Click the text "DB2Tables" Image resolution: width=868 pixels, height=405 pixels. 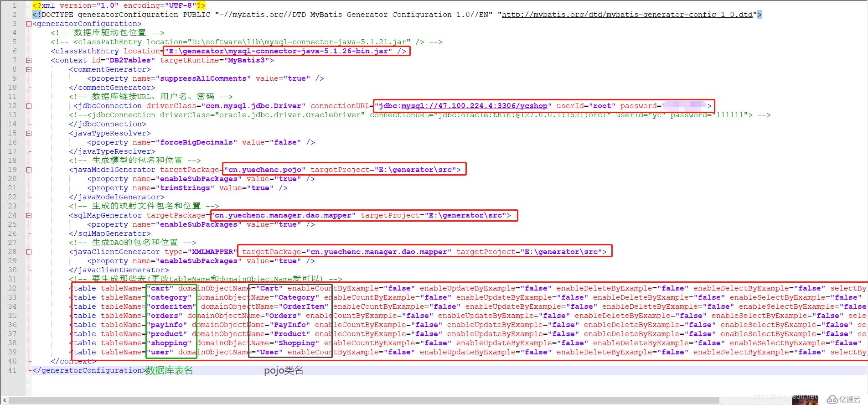coord(130,60)
